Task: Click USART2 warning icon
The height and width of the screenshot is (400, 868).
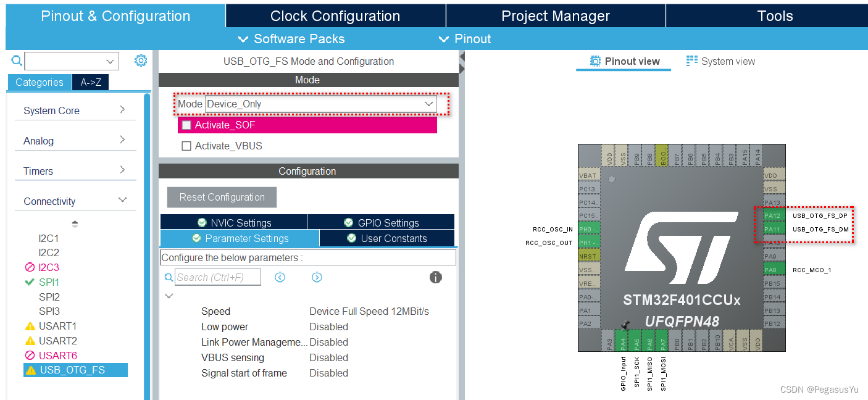Action: tap(30, 341)
